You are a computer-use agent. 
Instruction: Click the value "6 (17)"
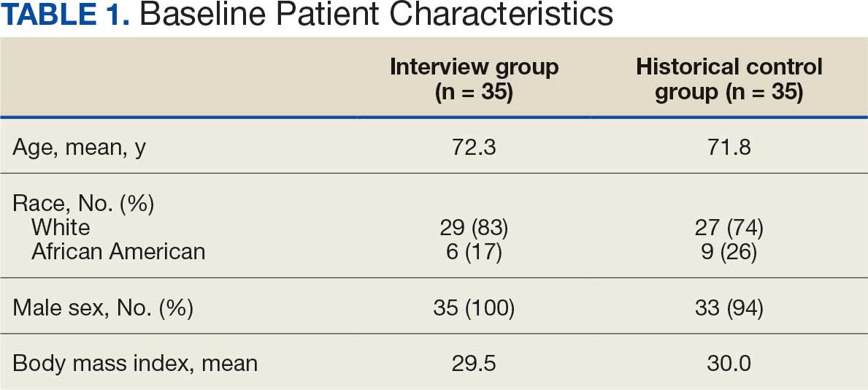pyautogui.click(x=474, y=252)
